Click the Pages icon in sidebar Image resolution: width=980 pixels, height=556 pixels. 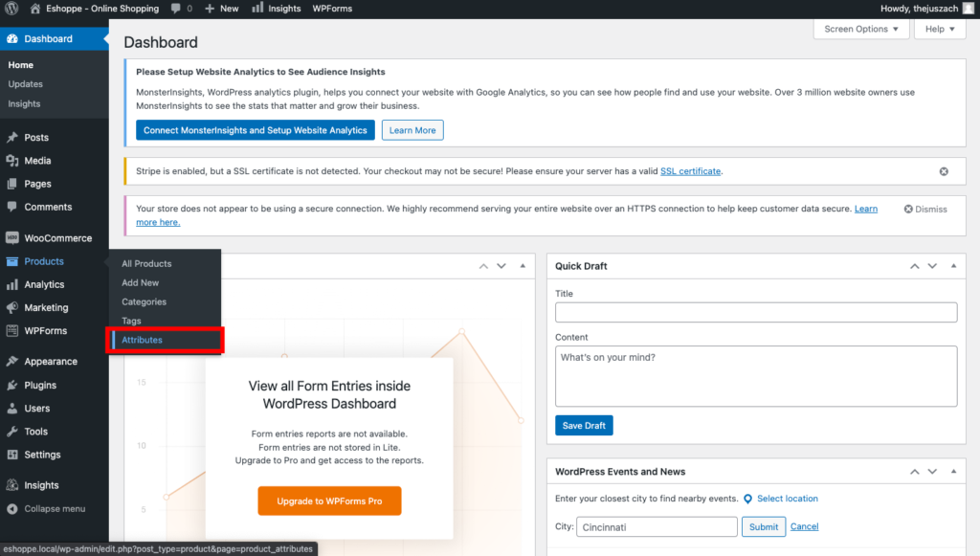11,184
